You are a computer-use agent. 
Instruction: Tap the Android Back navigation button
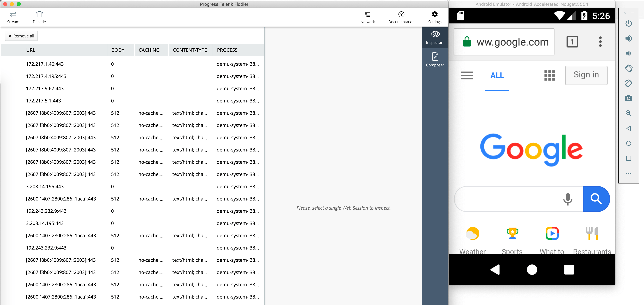click(495, 270)
